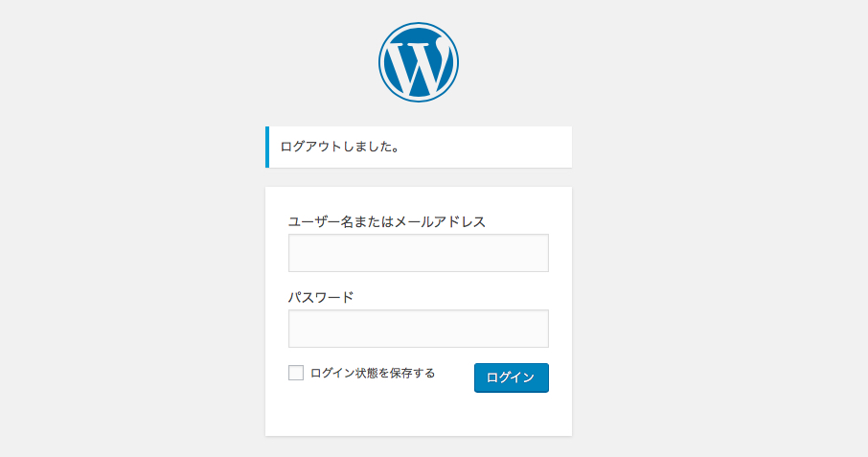Screen dimensions: 868x457
Task: Click the パスワード label text
Action: pyautogui.click(x=321, y=298)
